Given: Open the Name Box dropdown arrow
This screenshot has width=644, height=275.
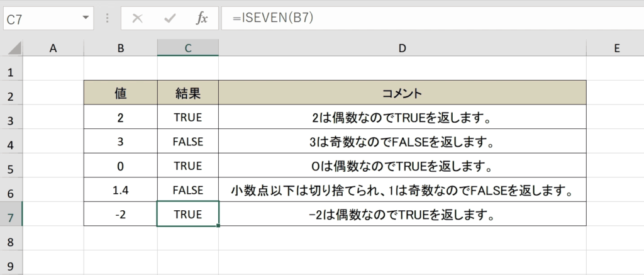Looking at the screenshot, I should 86,18.
